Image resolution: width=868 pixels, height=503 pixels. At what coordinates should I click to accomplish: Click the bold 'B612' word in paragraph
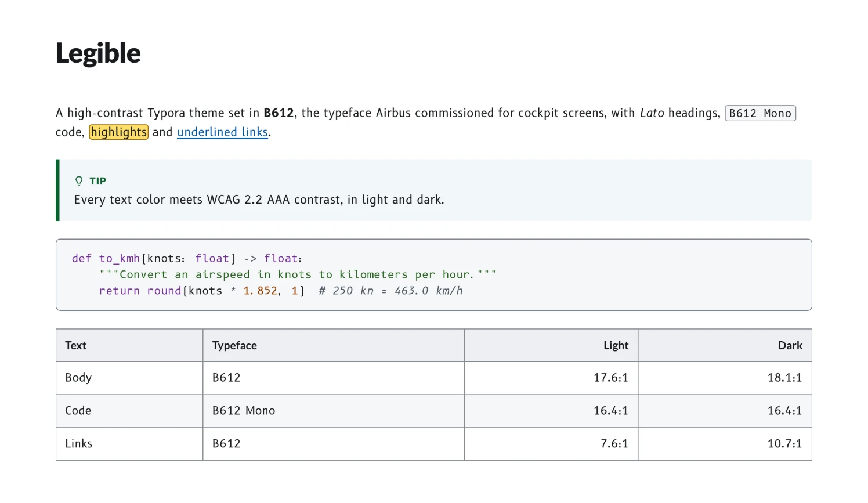coord(279,113)
